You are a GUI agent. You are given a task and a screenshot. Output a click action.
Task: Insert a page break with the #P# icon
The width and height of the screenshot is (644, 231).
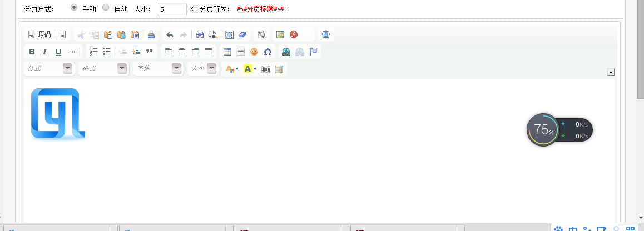coord(266,69)
